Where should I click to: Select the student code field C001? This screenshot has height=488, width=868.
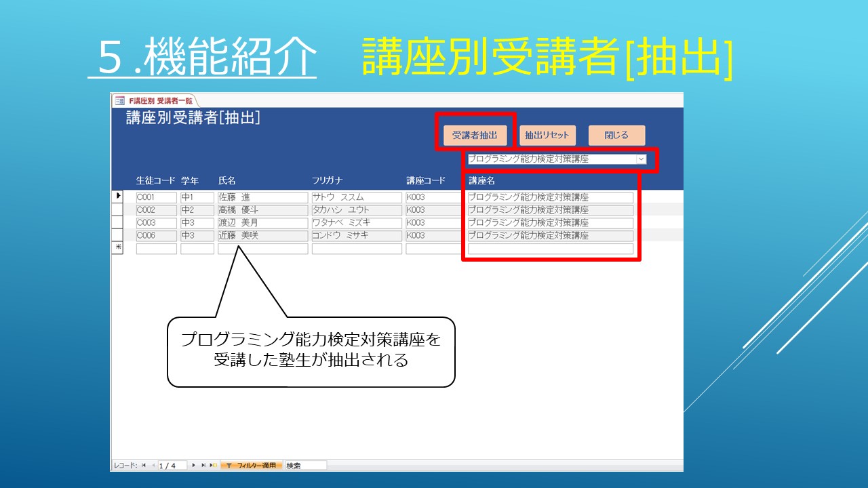coord(156,197)
